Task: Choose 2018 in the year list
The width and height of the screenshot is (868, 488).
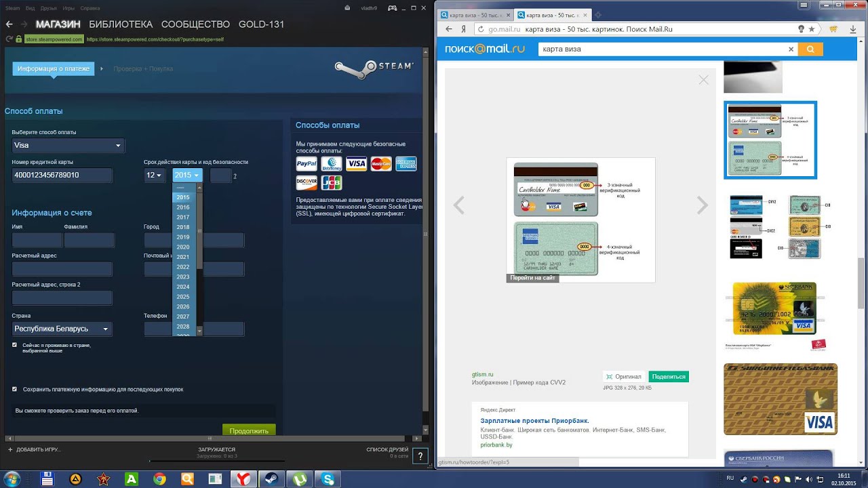Action: [183, 227]
